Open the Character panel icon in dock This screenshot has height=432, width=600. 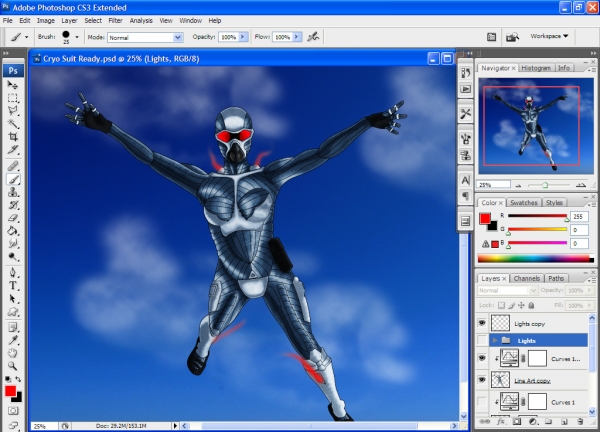pyautogui.click(x=466, y=180)
